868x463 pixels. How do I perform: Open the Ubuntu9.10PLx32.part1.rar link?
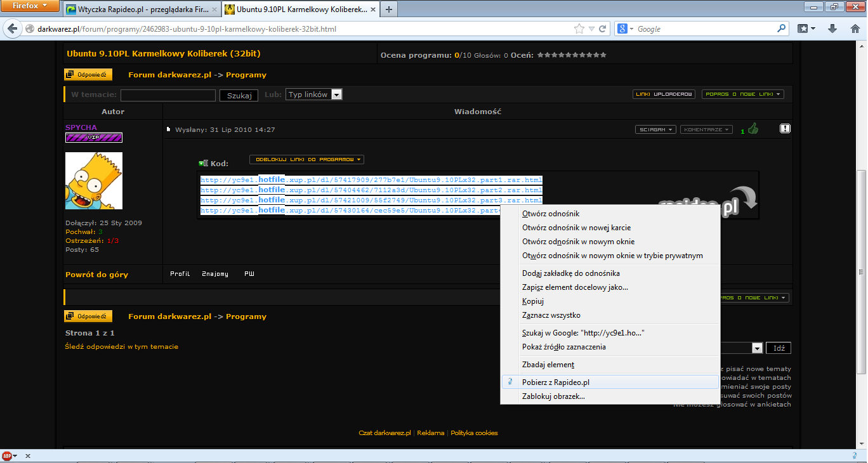(x=371, y=180)
